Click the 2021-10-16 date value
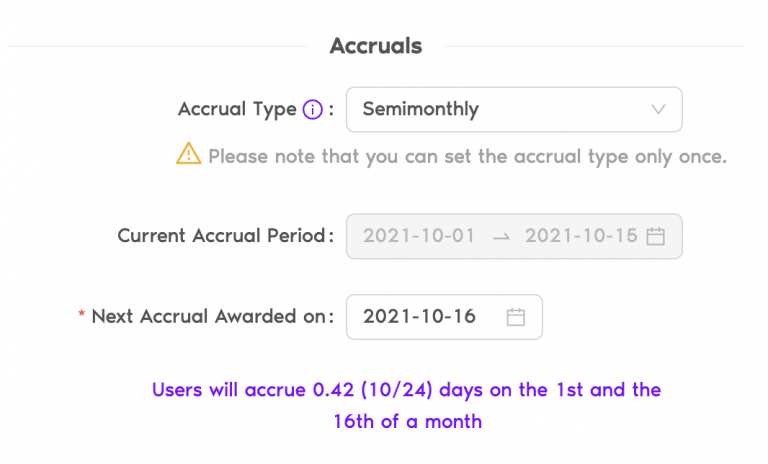The width and height of the screenshot is (768, 464). click(x=419, y=317)
